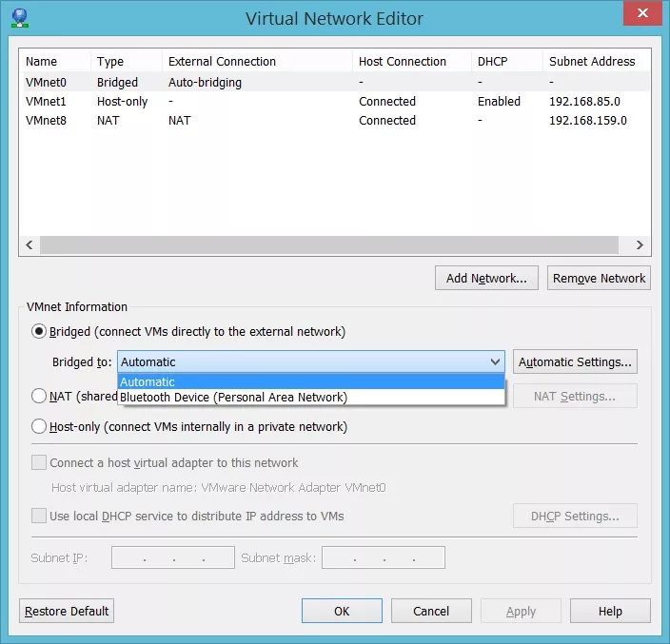Open Automatic Settings dialog
Screen dimensions: 670x644
point(575,361)
